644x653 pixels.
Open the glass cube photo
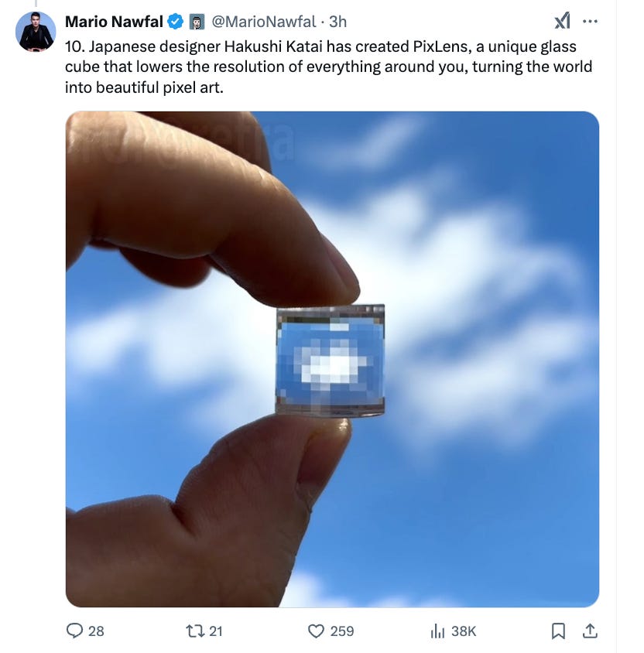pos(332,359)
